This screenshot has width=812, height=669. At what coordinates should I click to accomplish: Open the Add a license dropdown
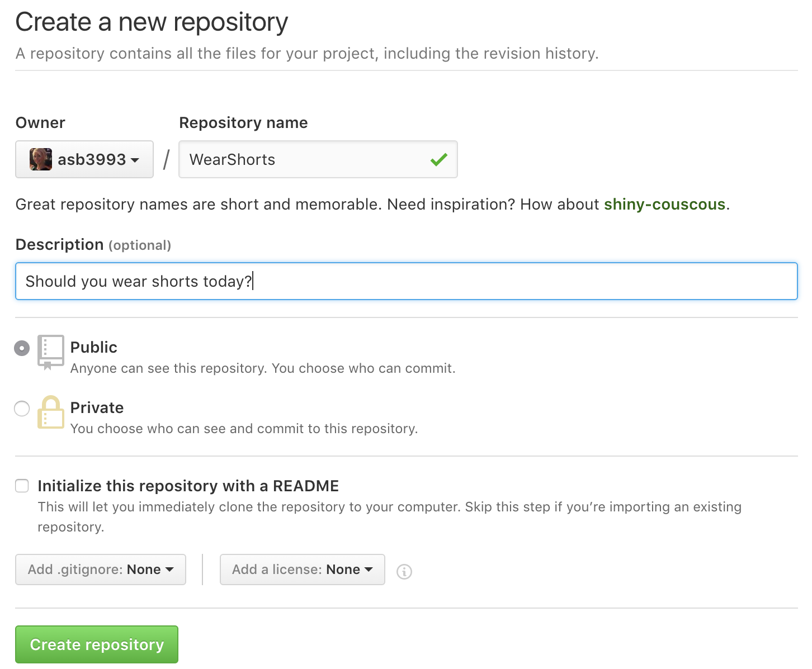click(301, 570)
